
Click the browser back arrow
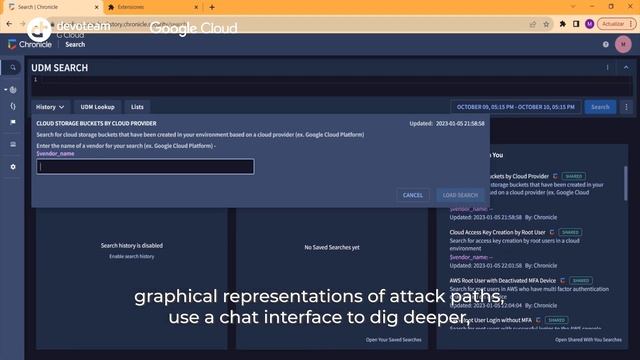9,24
